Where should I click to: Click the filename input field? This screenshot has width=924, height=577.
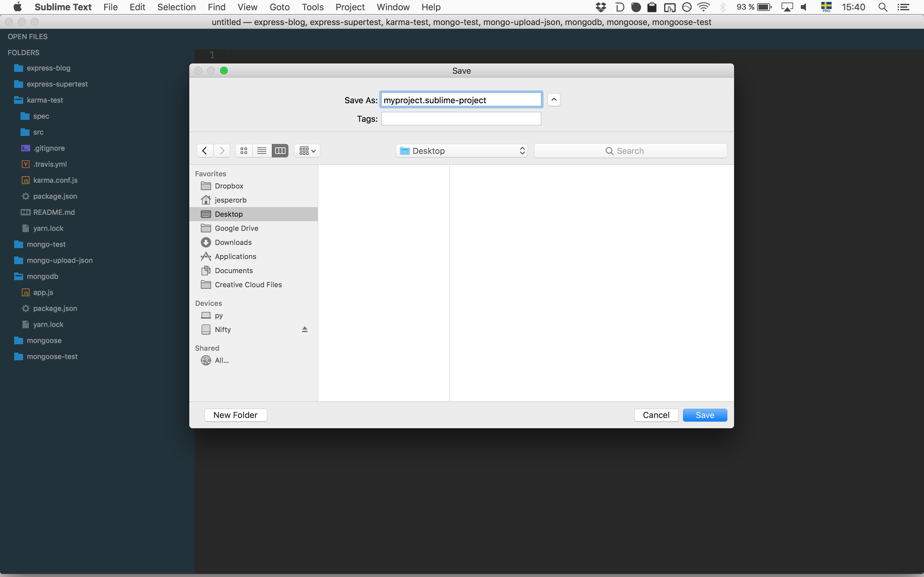(461, 100)
